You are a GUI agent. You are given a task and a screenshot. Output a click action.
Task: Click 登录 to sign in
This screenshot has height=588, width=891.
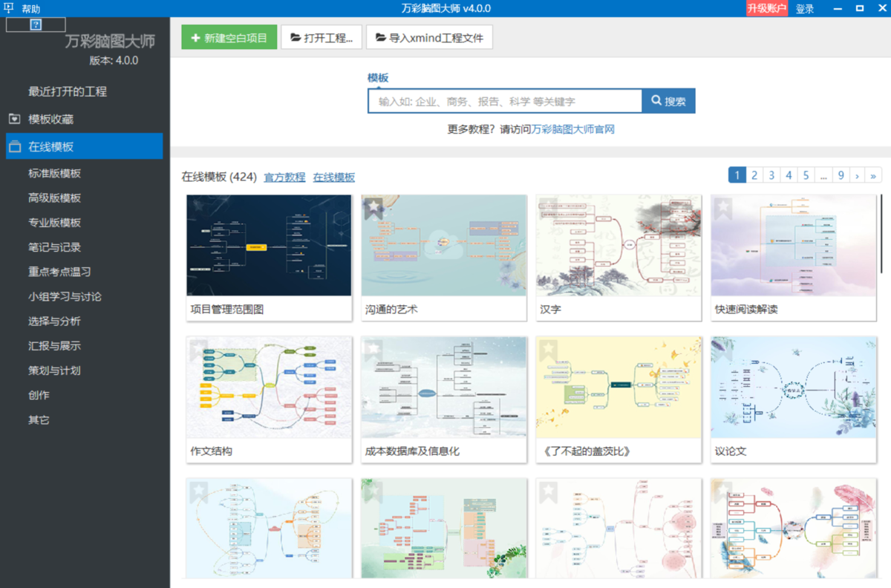[805, 9]
